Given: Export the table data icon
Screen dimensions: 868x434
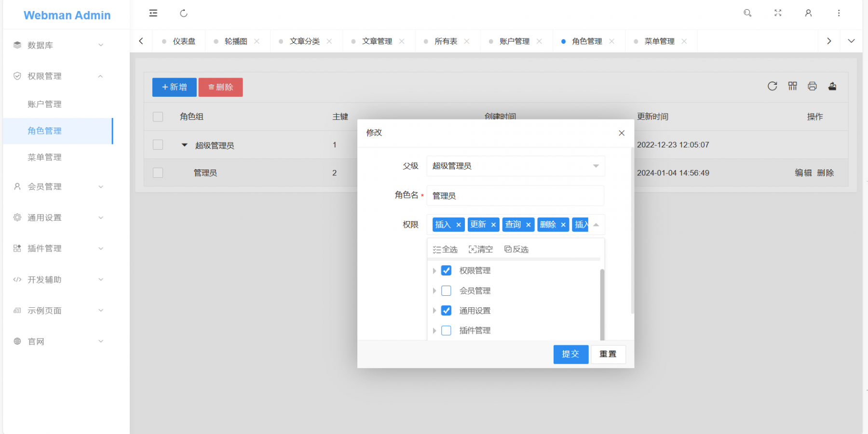Looking at the screenshot, I should [832, 86].
